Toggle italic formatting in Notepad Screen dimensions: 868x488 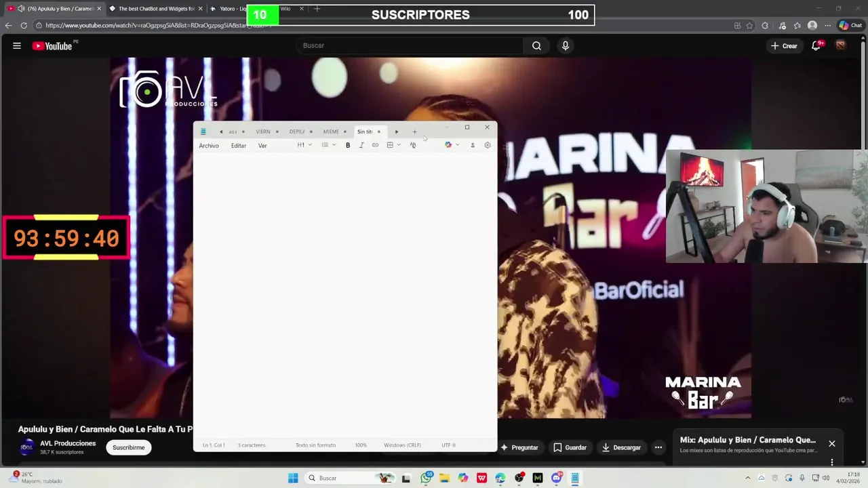(x=361, y=145)
